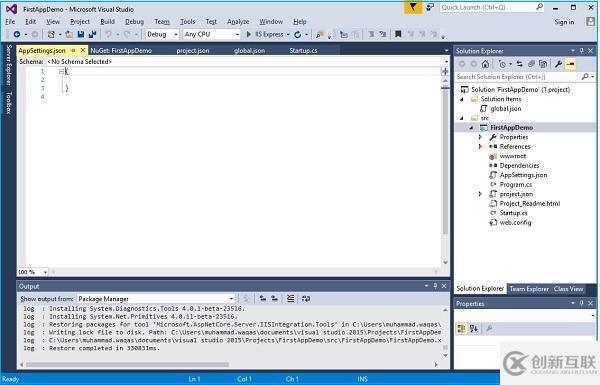
Task: Open Show output from Package Manager dropdown
Action: click(x=231, y=299)
